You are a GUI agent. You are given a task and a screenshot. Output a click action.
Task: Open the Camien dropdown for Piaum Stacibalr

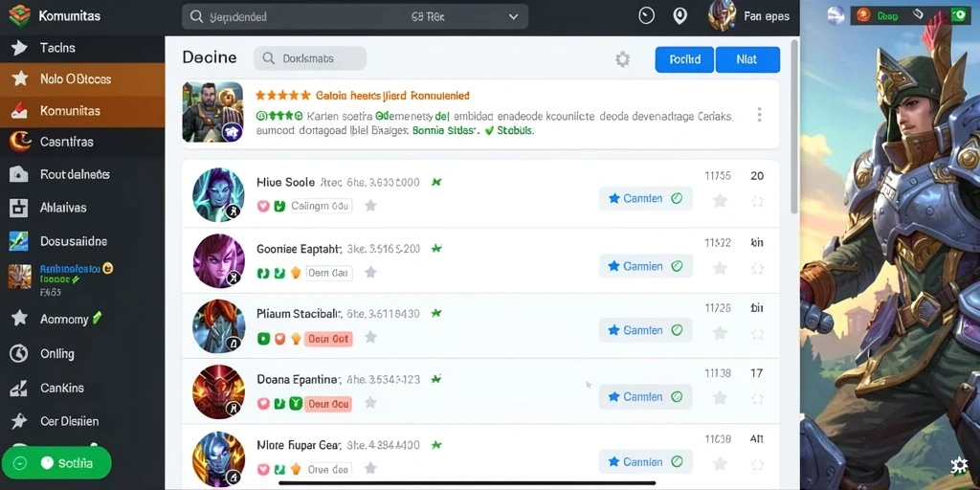point(646,330)
